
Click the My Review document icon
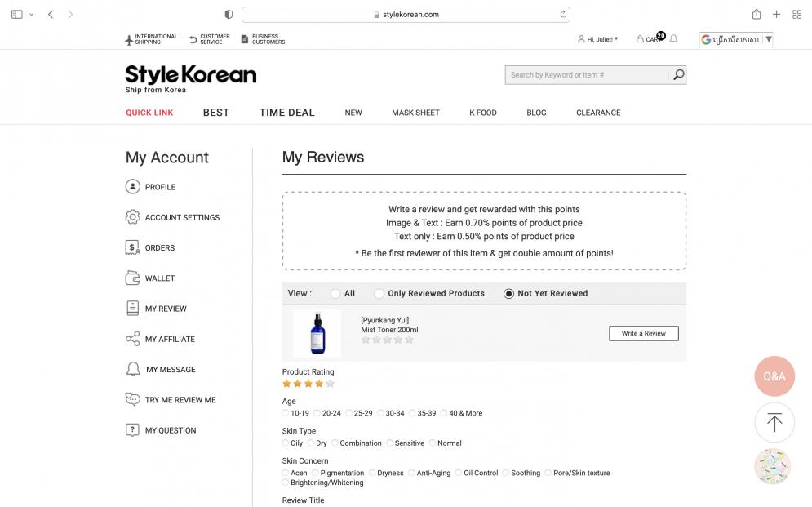tap(132, 308)
